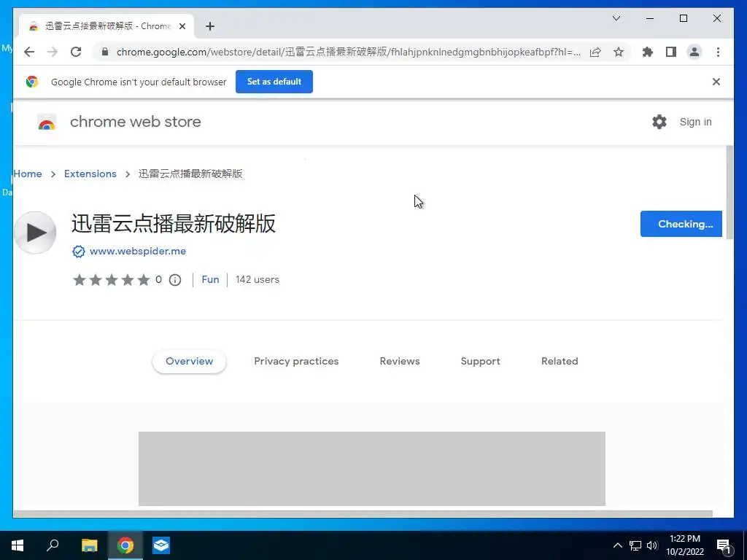Viewport: 747px width, 560px height.
Task: Click the extension's play button logo
Action: click(x=35, y=233)
